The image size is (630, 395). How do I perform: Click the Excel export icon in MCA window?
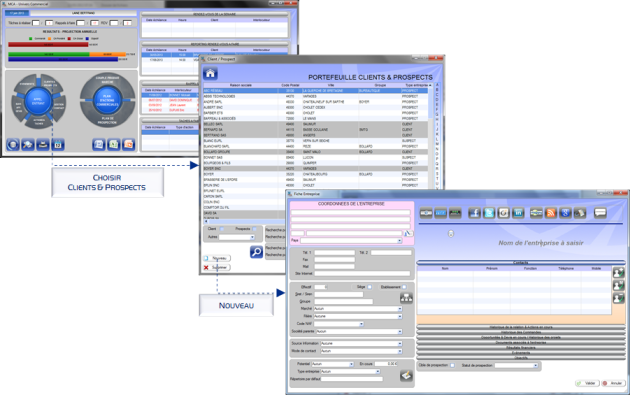pyautogui.click(x=114, y=145)
